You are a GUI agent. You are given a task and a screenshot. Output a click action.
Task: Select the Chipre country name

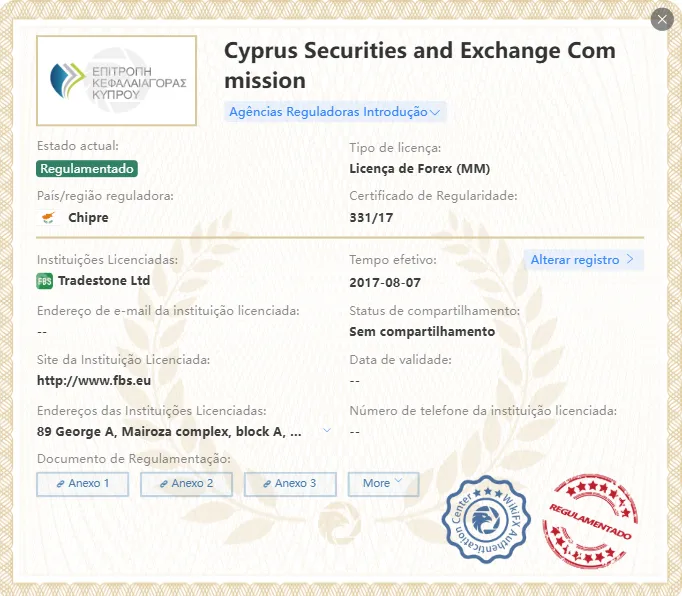88,218
